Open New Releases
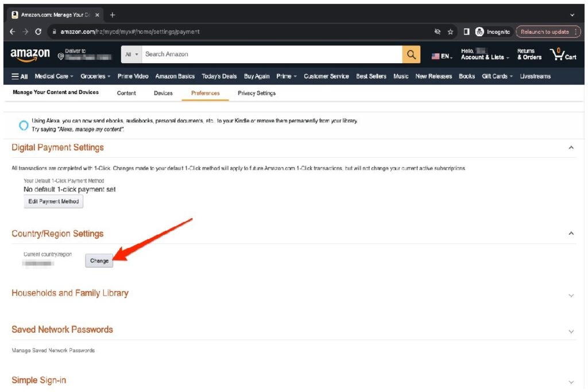This screenshot has width=588, height=392. click(x=434, y=76)
